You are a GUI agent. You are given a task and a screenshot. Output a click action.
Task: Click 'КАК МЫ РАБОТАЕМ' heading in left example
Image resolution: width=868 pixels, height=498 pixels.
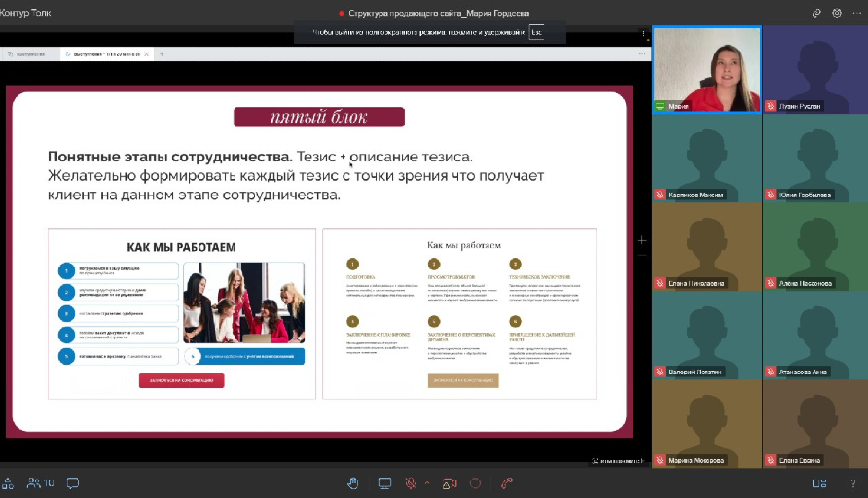182,247
